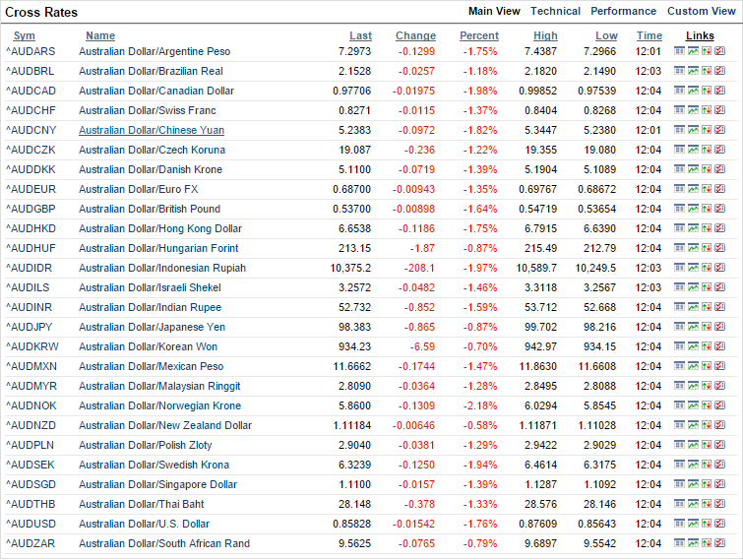The height and width of the screenshot is (560, 743).
Task: Switch to the Performance view tab
Action: [623, 12]
